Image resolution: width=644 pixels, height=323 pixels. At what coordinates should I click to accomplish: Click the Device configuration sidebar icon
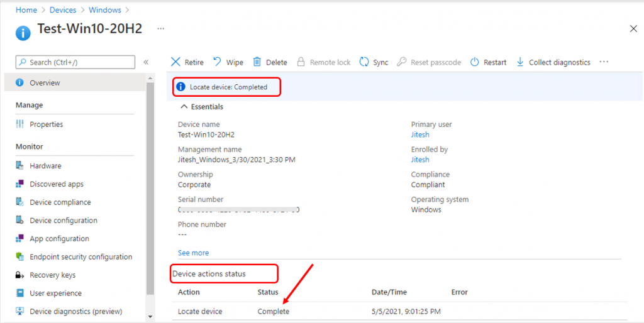click(x=19, y=220)
